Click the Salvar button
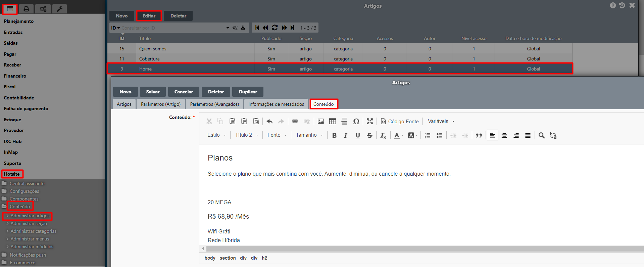 click(x=153, y=92)
